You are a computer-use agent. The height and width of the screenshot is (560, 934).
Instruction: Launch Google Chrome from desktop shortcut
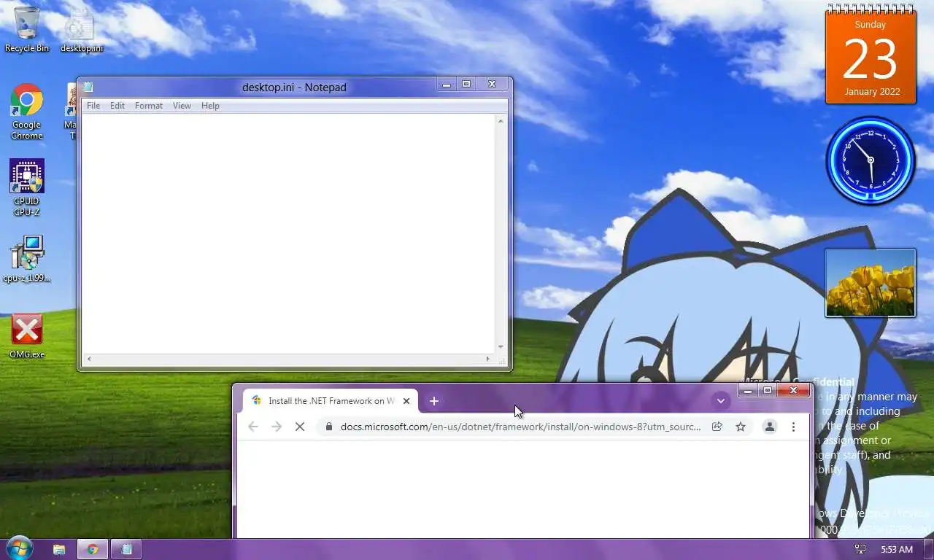click(x=27, y=112)
